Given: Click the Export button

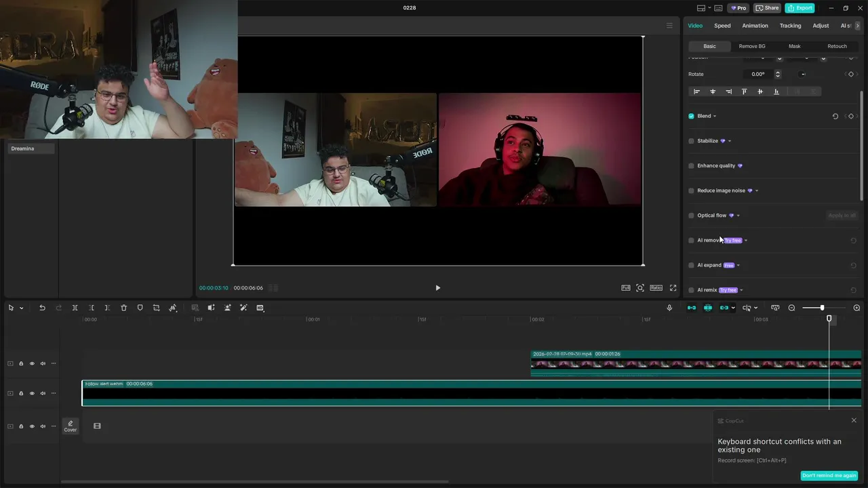Looking at the screenshot, I should click(800, 8).
